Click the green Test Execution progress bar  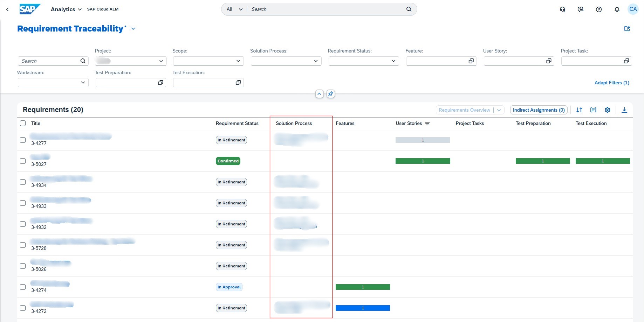[602, 161]
